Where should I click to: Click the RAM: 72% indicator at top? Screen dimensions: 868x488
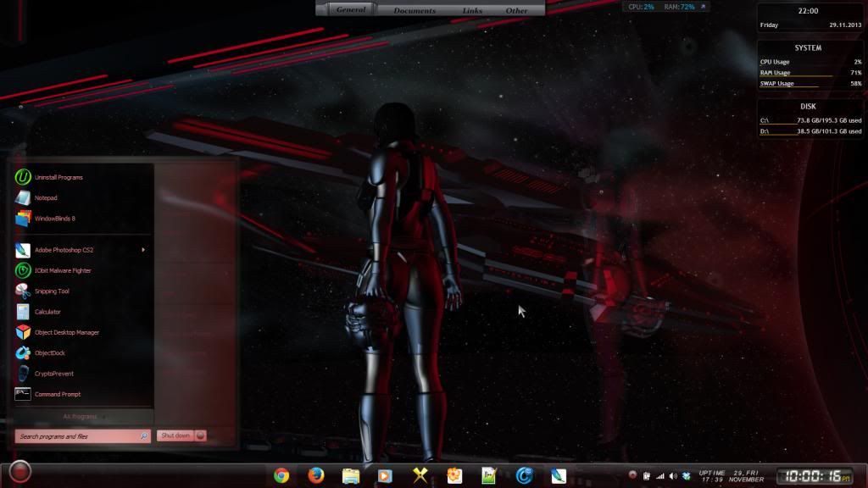click(x=679, y=7)
